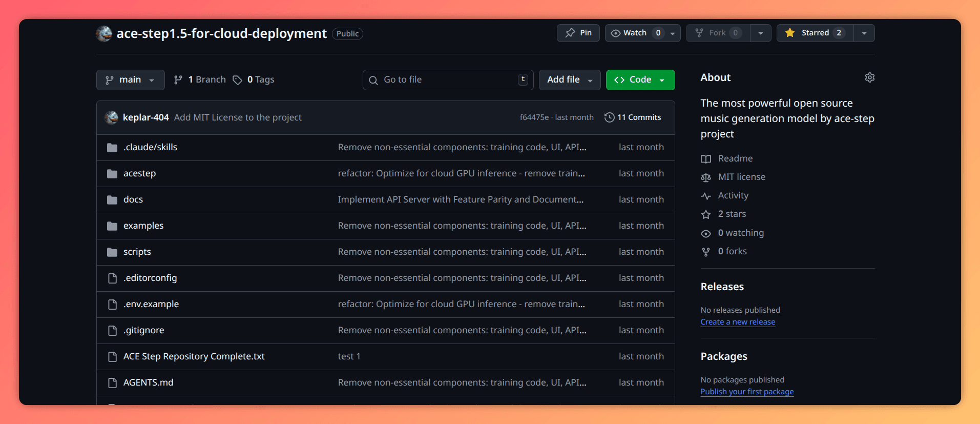Click the acestep folder icon
The image size is (980, 424).
[x=112, y=174]
